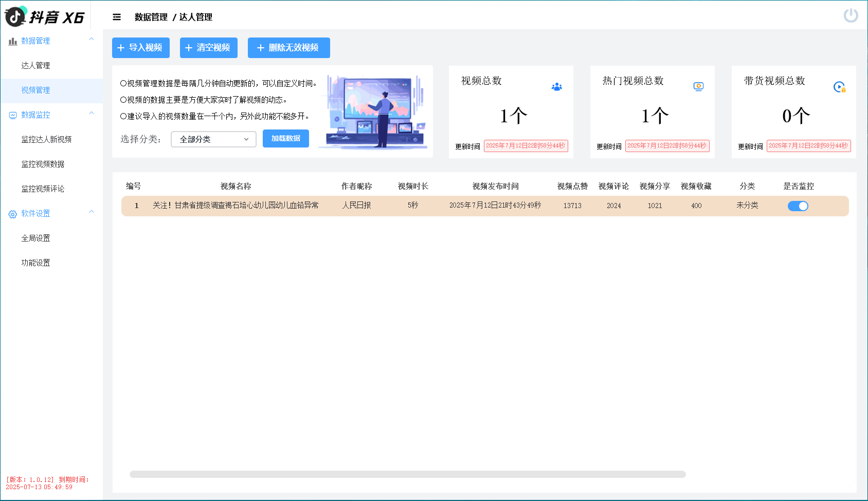
Task: Turn off the 是否监控 switch for row 1
Action: pyautogui.click(x=798, y=206)
